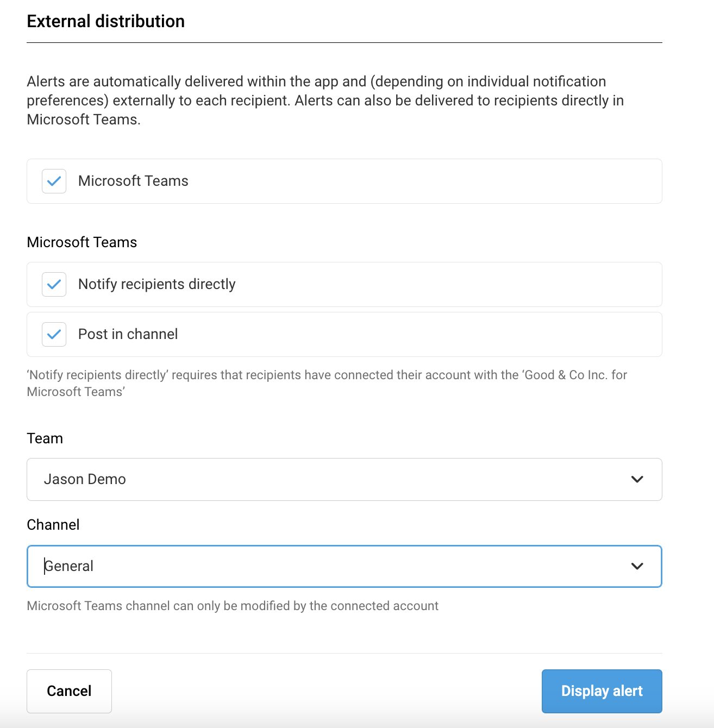
Task: Disable the Notify recipients directly checkbox
Action: pos(54,285)
